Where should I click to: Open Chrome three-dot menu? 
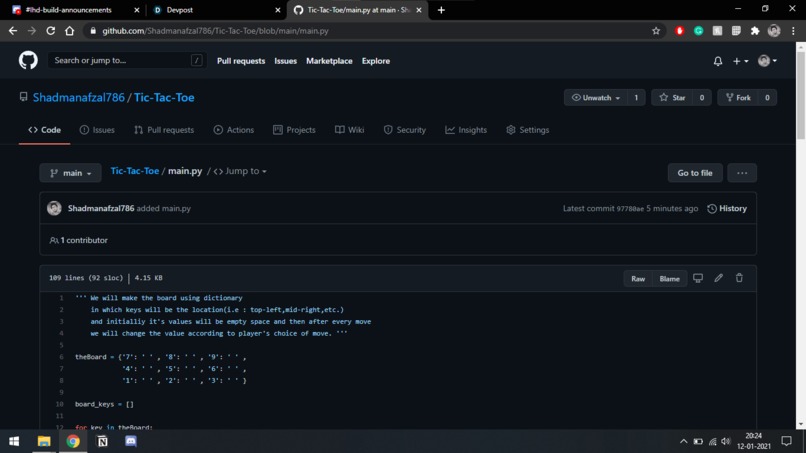[x=793, y=31]
